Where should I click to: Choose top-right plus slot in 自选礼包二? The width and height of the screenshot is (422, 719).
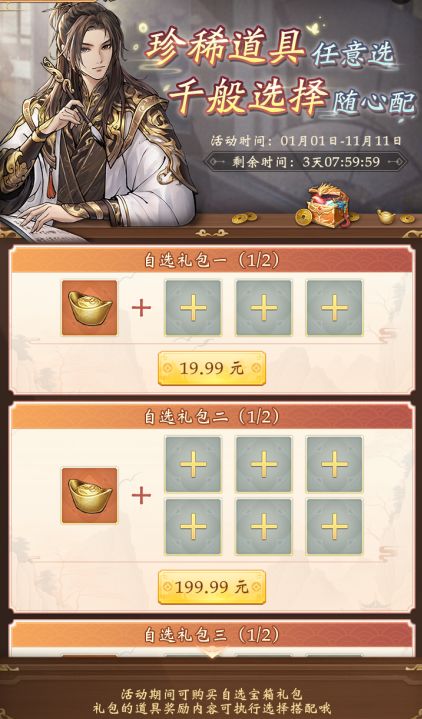pyautogui.click(x=334, y=465)
